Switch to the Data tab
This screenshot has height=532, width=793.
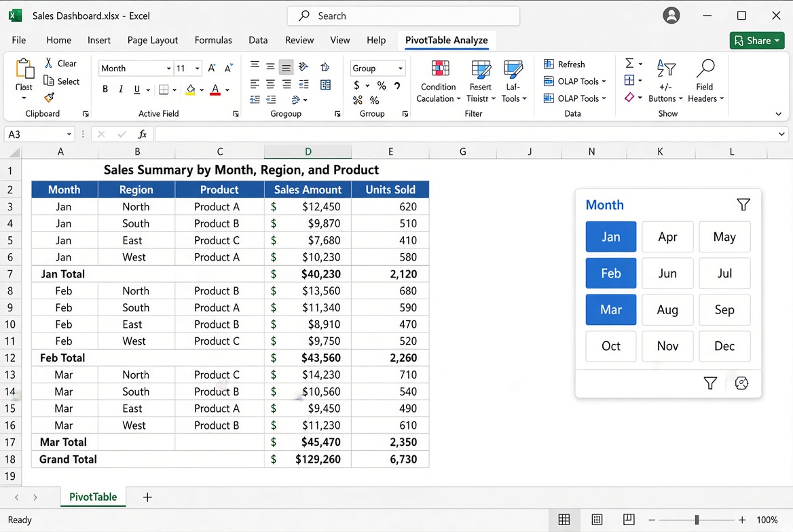click(x=258, y=40)
